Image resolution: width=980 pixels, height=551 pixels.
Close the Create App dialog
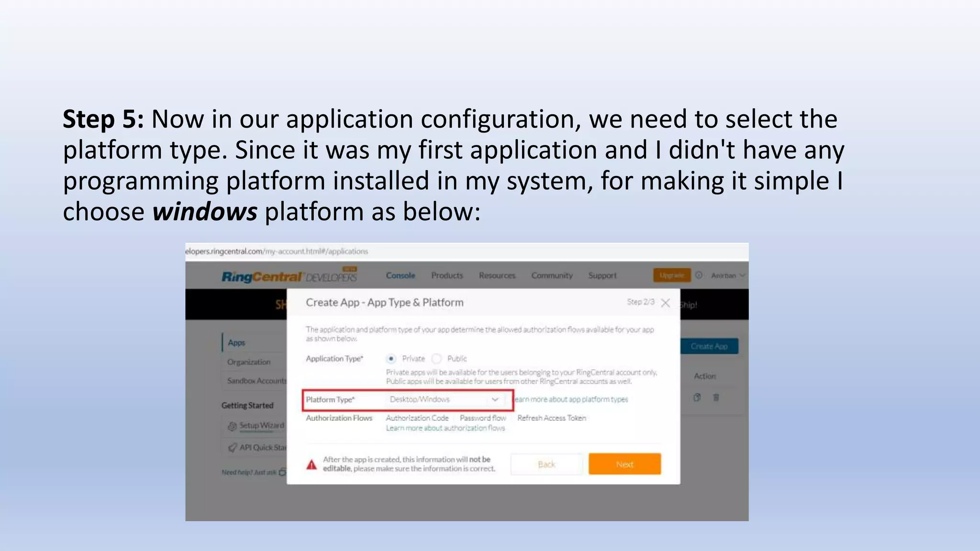coord(665,303)
